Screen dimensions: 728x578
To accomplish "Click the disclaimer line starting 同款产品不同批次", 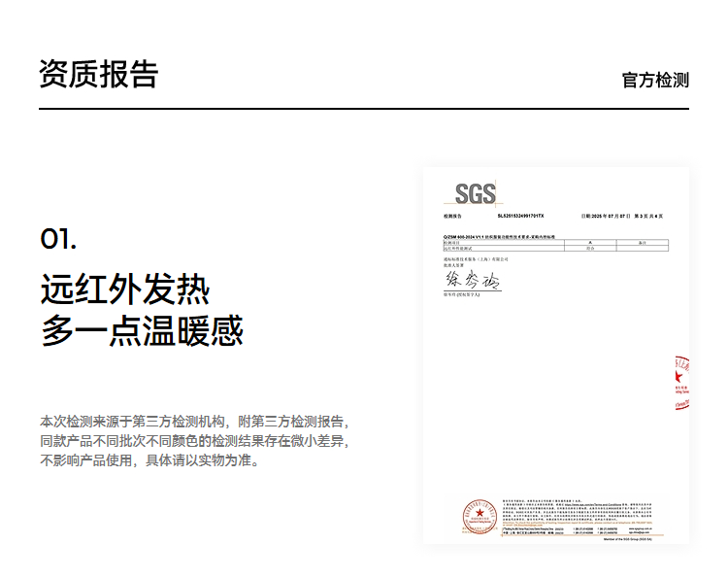I will pos(193,441).
